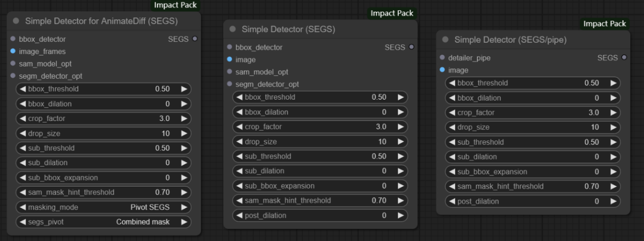Click Impact Pack badge above SEGS/pipe node

[604, 24]
